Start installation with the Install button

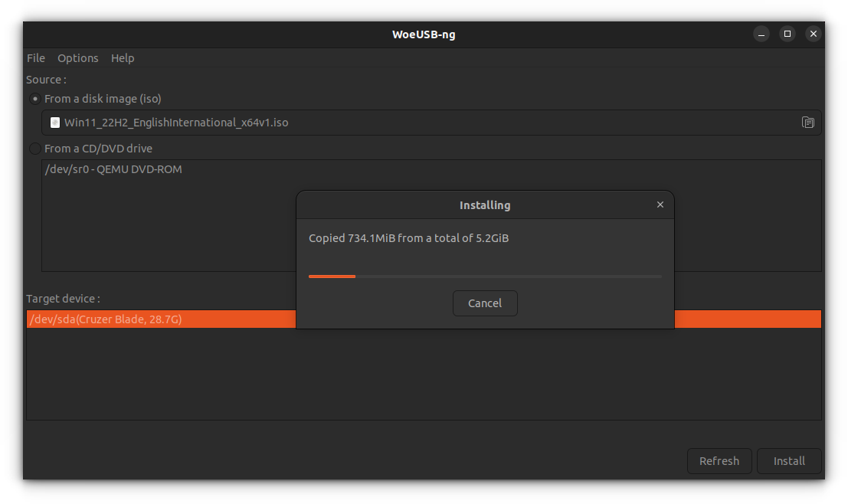(x=789, y=460)
